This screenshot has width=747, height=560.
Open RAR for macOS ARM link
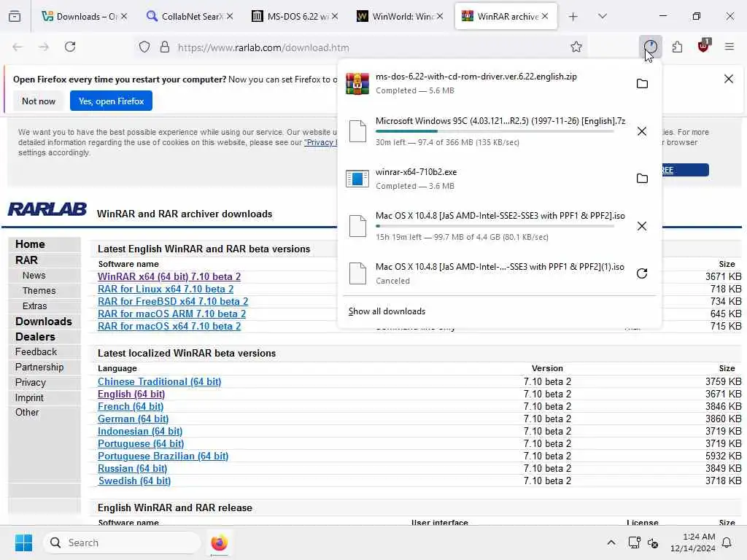point(171,314)
